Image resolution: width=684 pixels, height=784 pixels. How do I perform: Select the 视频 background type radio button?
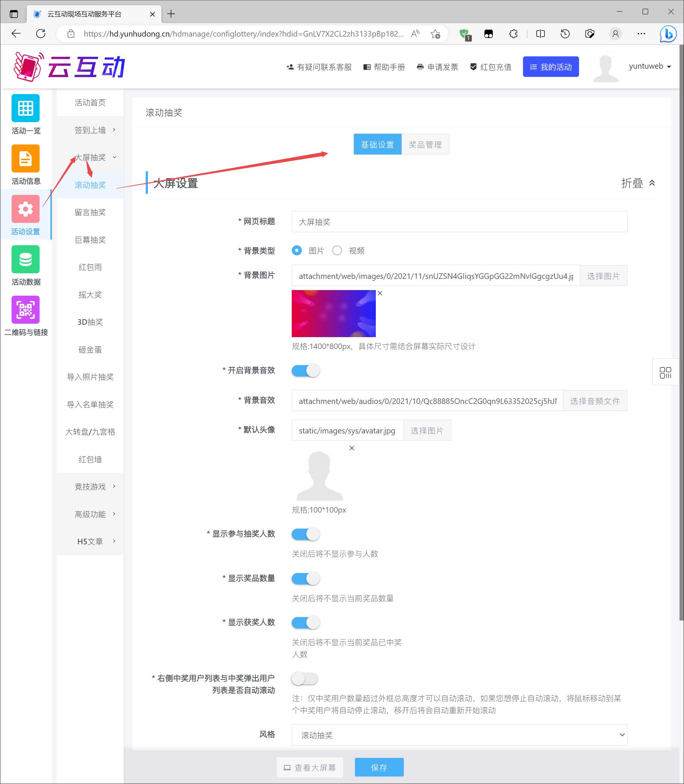[337, 251]
